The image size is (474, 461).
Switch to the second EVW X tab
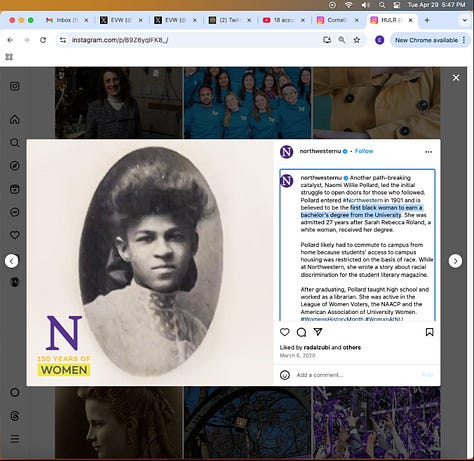[175, 20]
